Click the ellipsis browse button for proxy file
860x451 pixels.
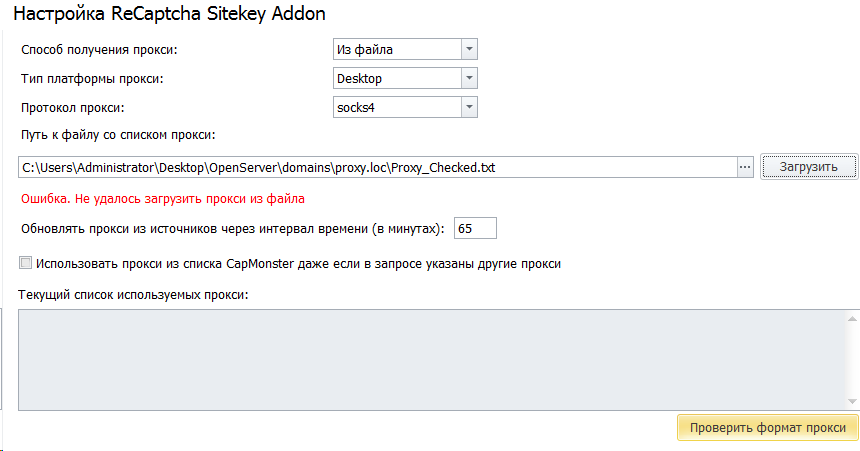(744, 167)
